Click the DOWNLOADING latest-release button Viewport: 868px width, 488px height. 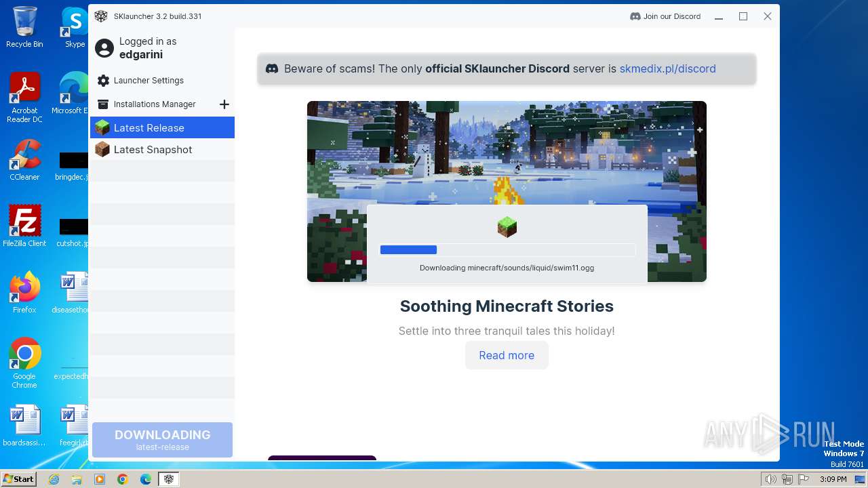[162, 440]
